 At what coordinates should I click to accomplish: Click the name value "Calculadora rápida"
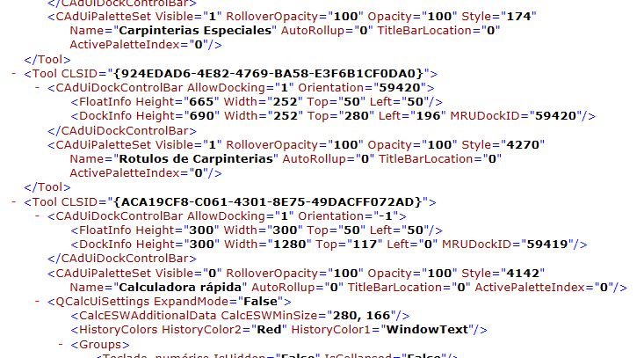pyautogui.click(x=180, y=288)
